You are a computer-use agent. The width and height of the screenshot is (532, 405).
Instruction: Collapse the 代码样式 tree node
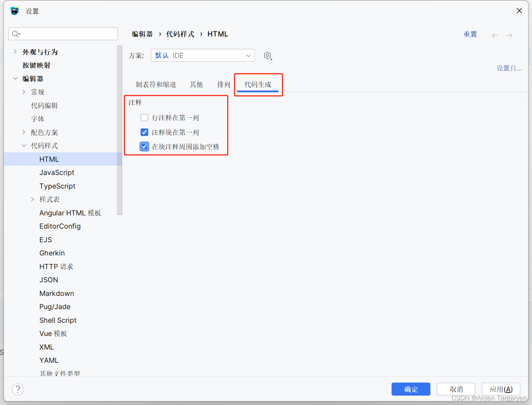24,146
